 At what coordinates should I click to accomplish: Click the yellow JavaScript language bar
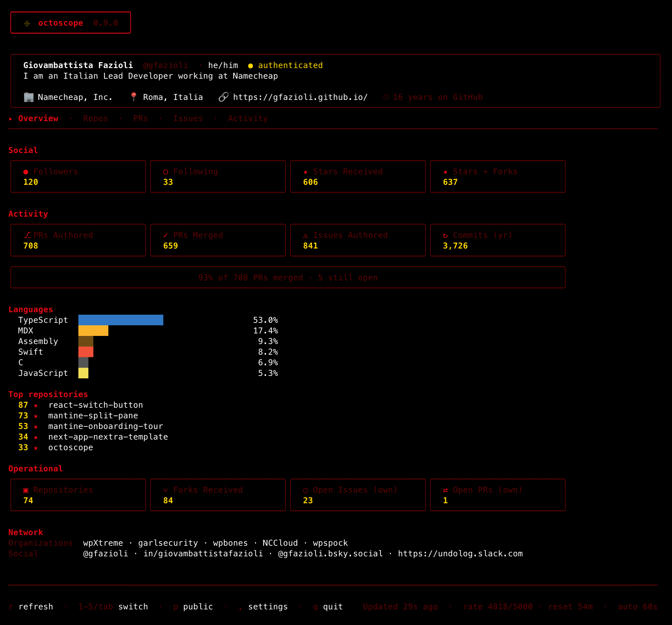point(83,373)
